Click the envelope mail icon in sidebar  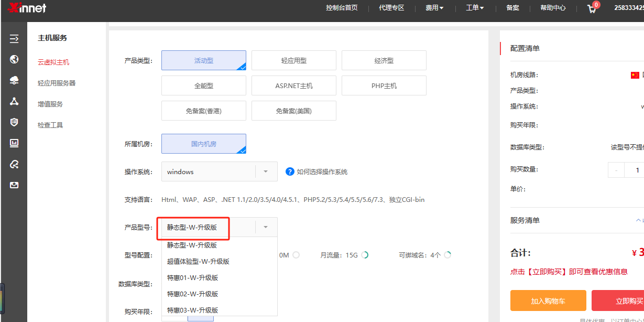[14, 185]
